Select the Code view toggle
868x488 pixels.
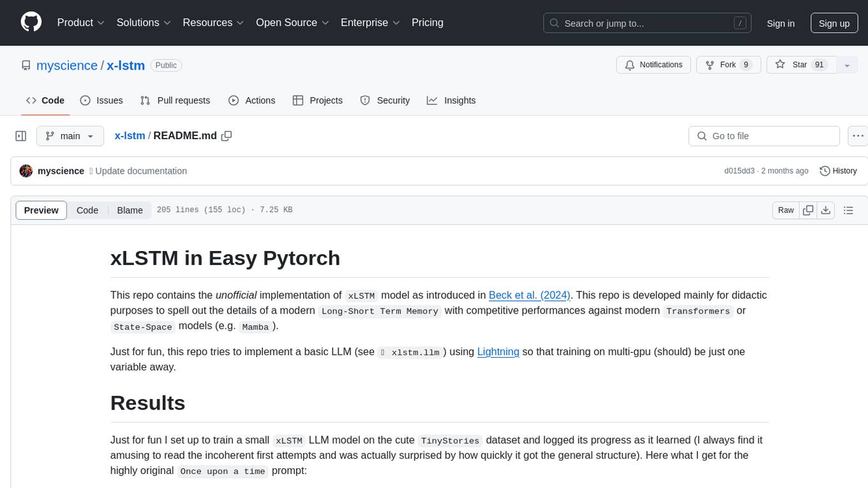(87, 210)
